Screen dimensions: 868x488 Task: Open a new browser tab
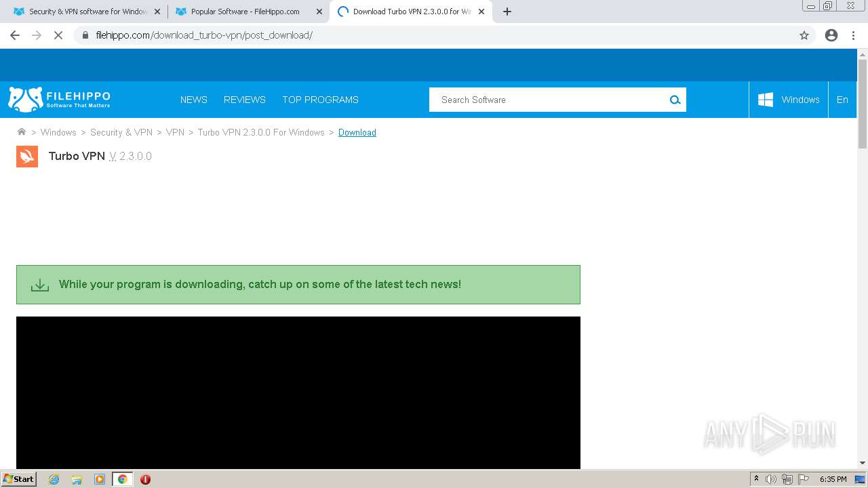pos(507,12)
